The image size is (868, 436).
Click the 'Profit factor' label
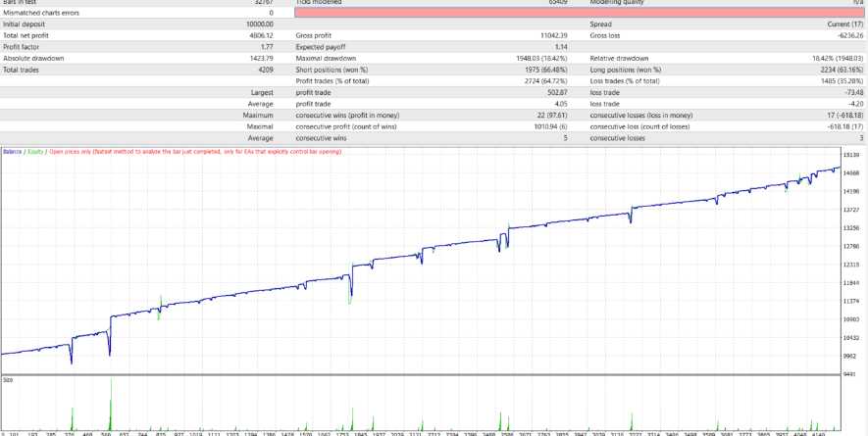pos(21,47)
